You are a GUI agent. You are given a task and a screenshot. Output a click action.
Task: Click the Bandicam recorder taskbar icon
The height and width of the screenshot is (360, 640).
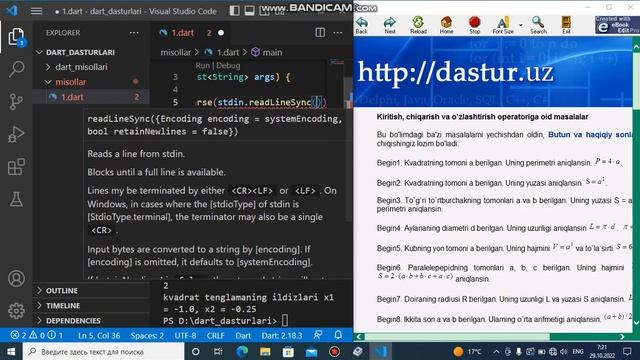tap(334, 351)
